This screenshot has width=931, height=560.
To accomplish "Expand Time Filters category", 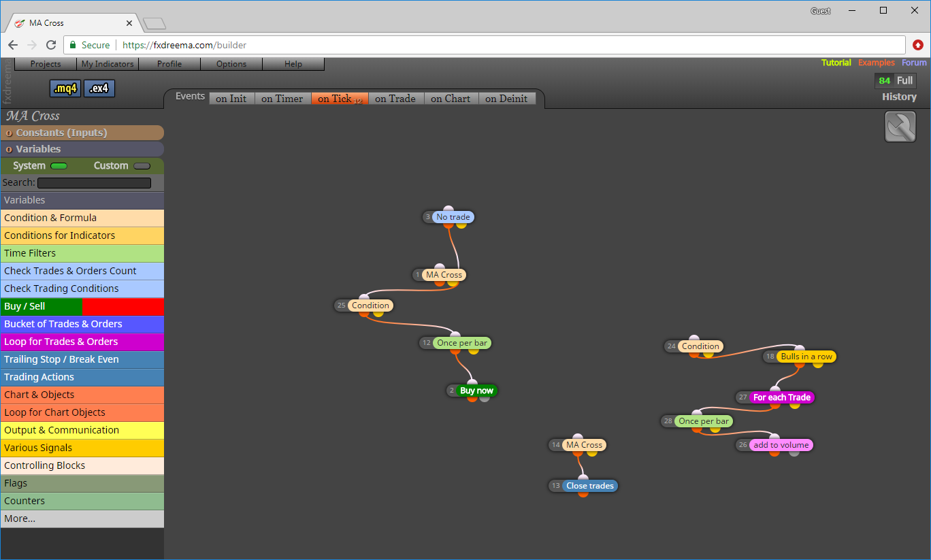I will [82, 253].
